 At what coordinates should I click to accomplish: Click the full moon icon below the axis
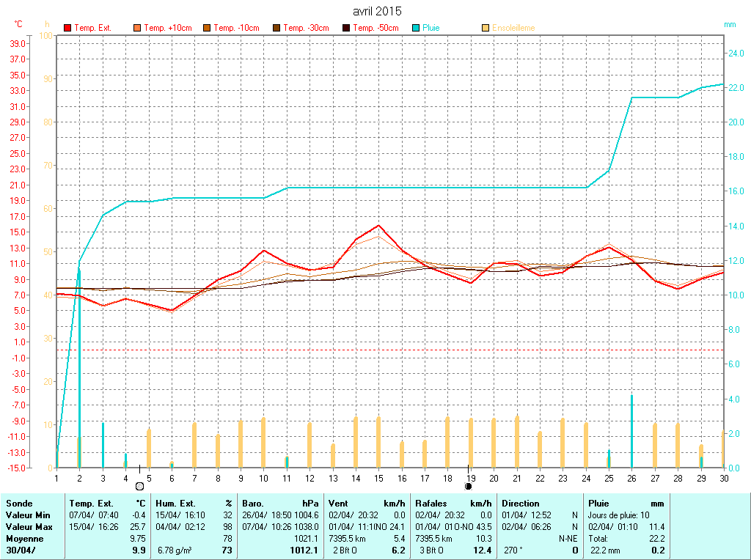(139, 486)
